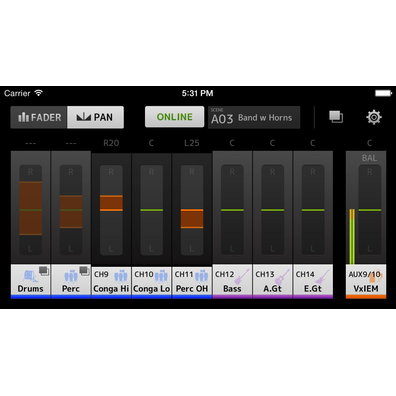Tap the Drums channel drum kit icon
396x396 pixels.
31,276
